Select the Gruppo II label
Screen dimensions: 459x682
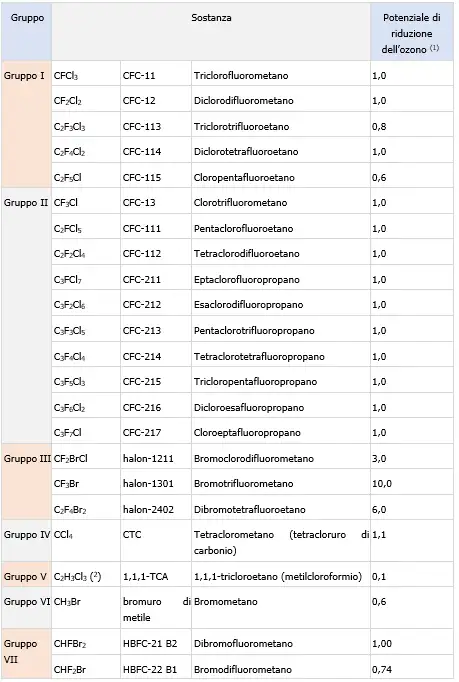click(26, 203)
